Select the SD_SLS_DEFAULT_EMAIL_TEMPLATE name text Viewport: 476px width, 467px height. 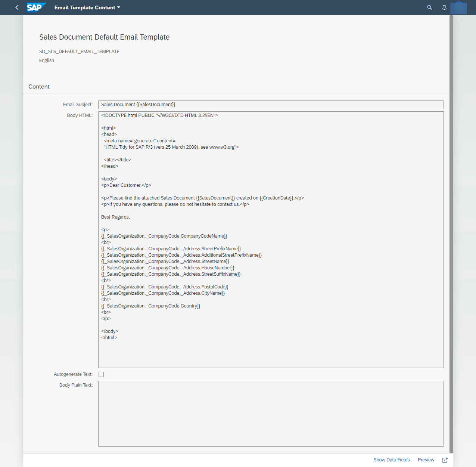click(x=79, y=51)
